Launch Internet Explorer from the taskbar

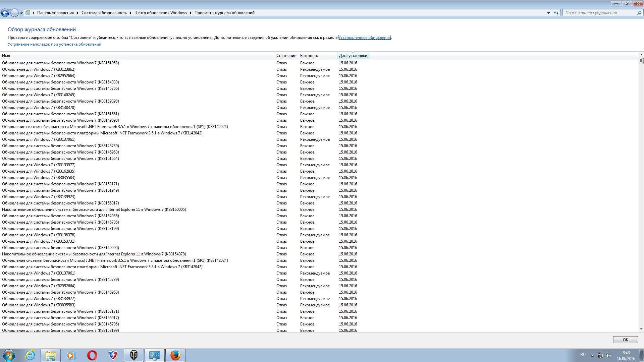30,355
